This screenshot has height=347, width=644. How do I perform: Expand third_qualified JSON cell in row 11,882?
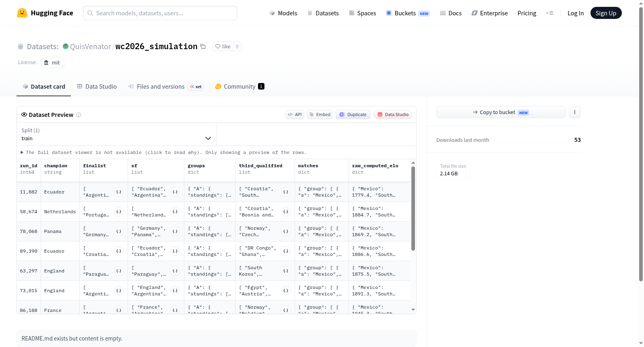pyautogui.click(x=286, y=192)
